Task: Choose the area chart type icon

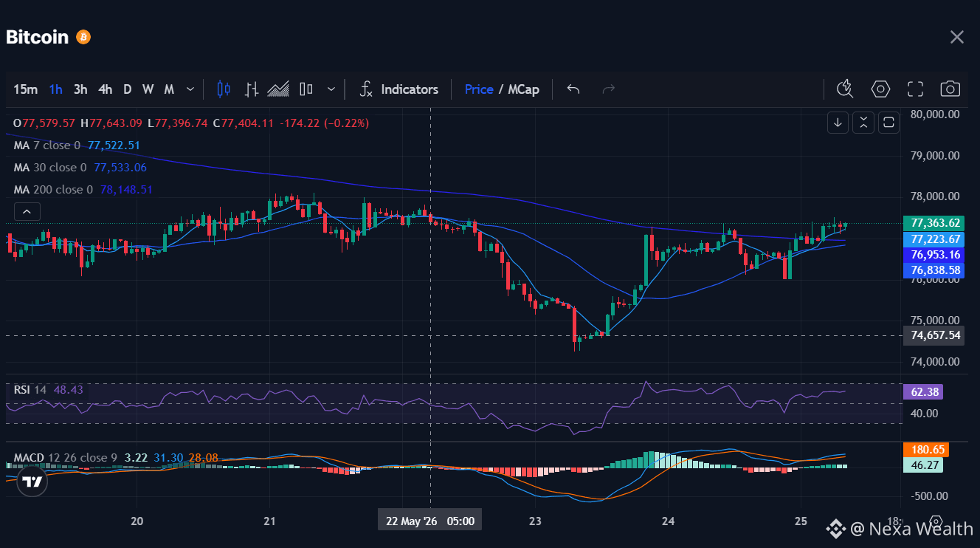Action: tap(278, 89)
